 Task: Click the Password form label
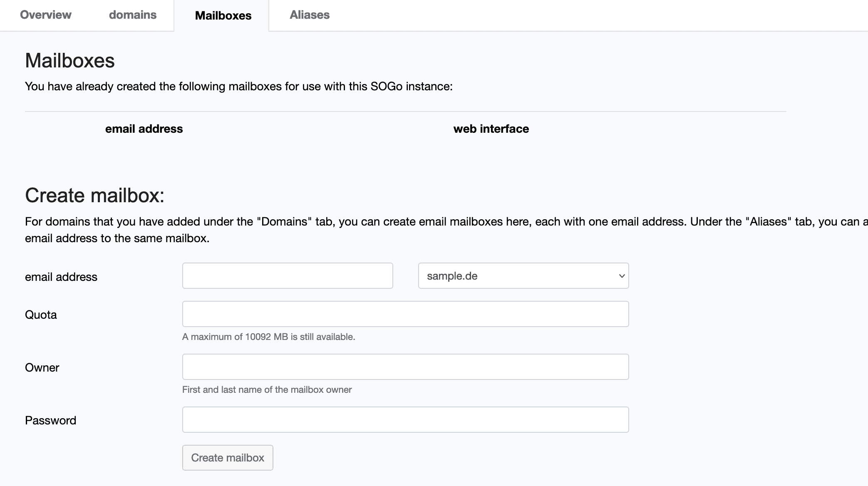(x=50, y=420)
